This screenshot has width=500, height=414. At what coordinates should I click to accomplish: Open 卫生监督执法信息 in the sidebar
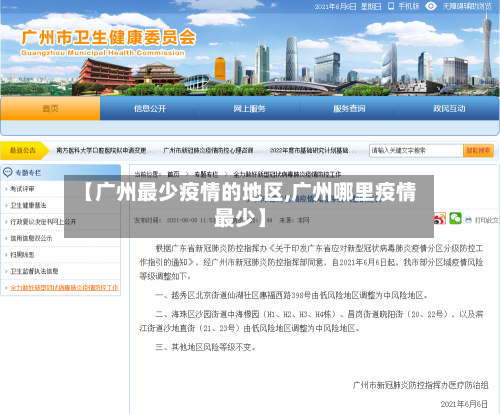(x=34, y=271)
